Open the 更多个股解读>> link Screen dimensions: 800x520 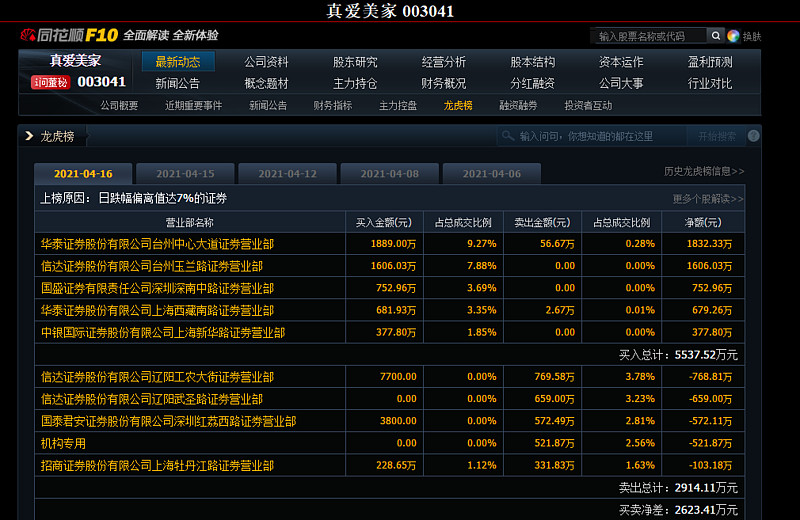tap(708, 199)
